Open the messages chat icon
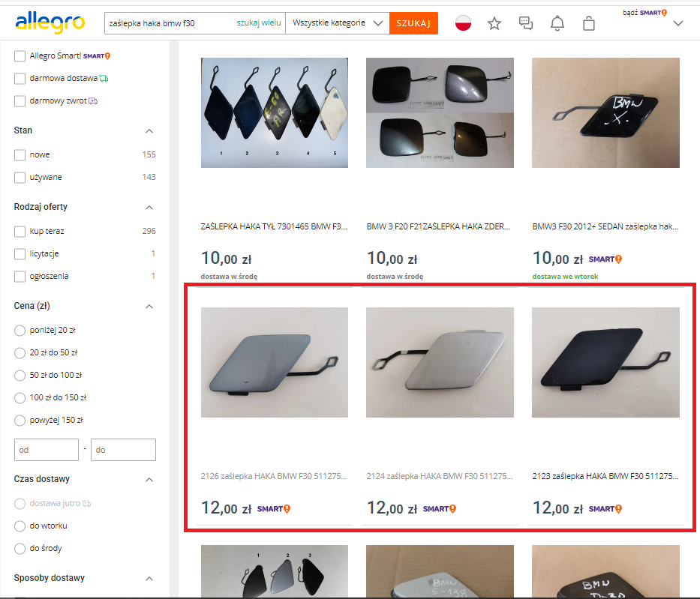700x599 pixels. [526, 23]
